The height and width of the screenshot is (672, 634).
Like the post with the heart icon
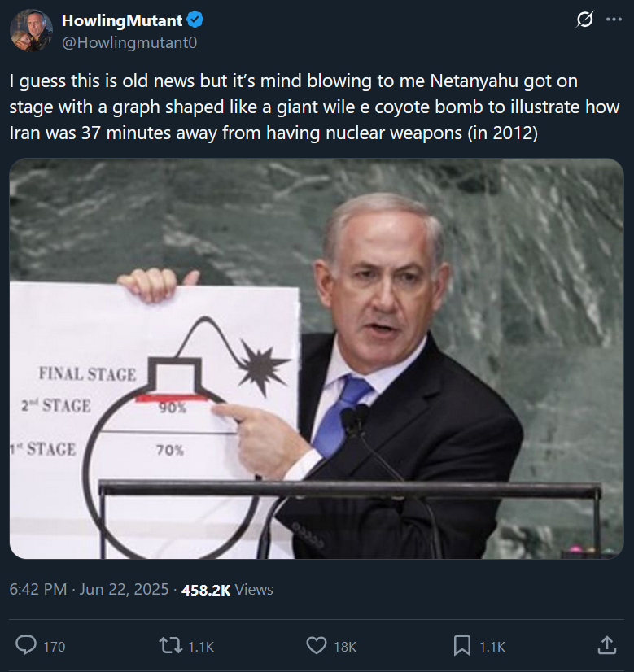coord(317,645)
